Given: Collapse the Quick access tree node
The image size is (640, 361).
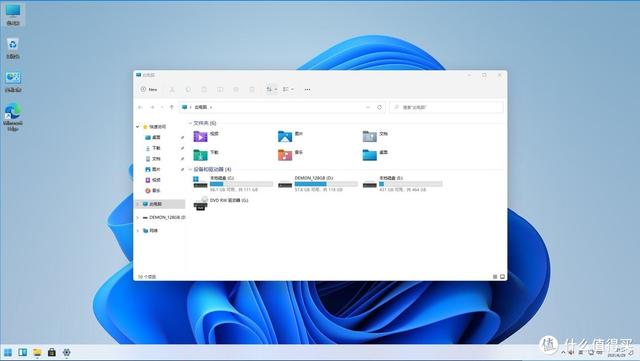Looking at the screenshot, I should 138,127.
